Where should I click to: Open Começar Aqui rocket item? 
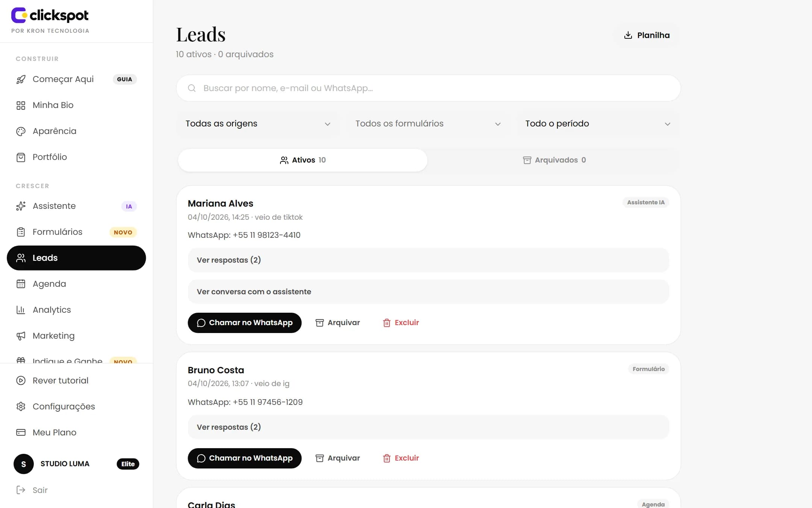(x=21, y=79)
